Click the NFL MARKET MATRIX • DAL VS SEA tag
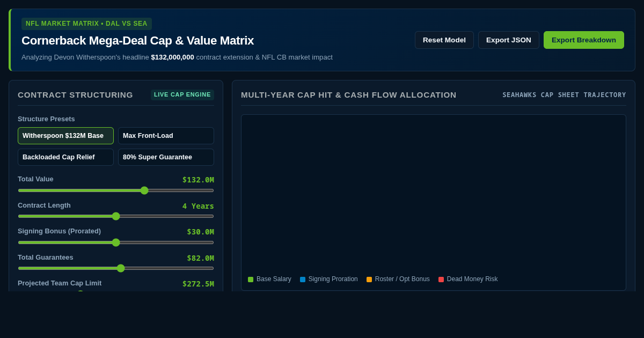The height and width of the screenshot is (338, 644). [86, 24]
